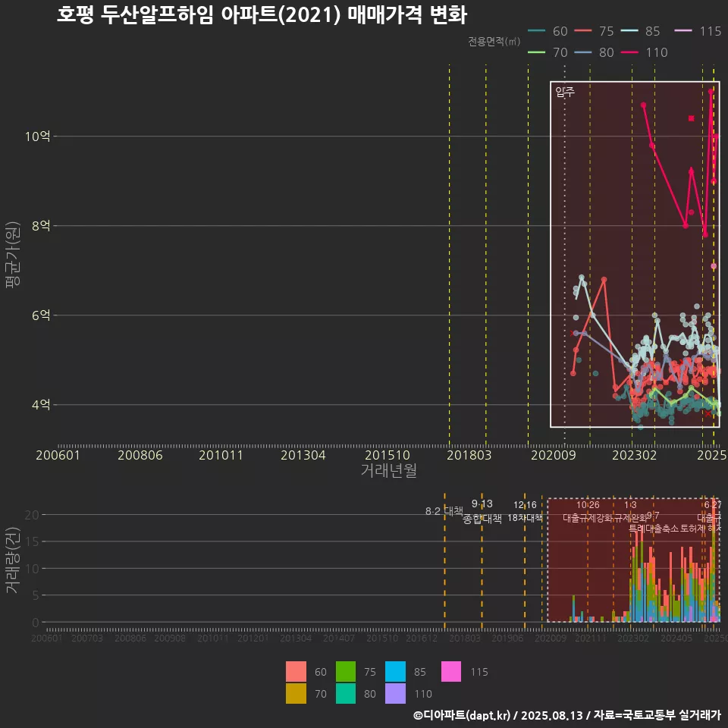The height and width of the screenshot is (728, 728).
Task: Click 201612 on the volume chart x-axis
Action: (x=422, y=639)
